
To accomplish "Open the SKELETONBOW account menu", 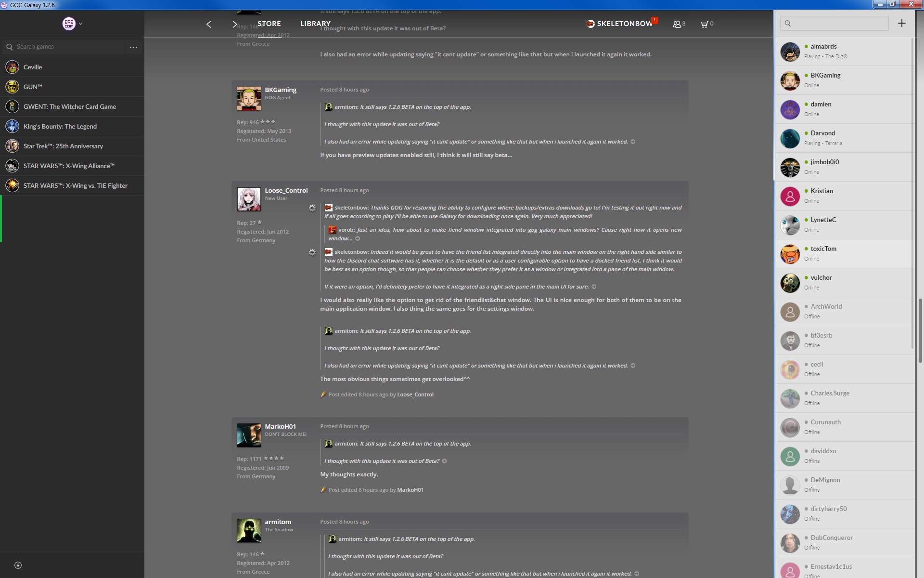I will point(620,24).
